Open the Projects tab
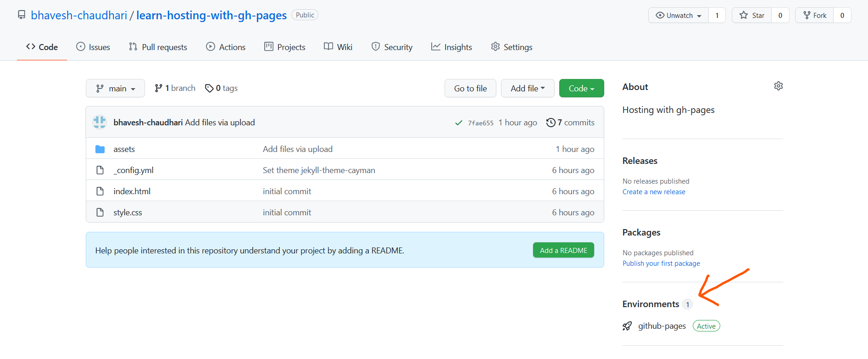 point(284,47)
